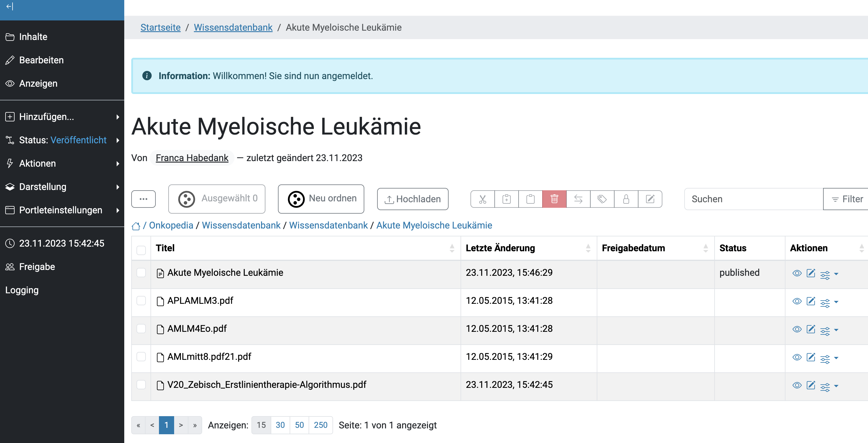Viewport: 868px width, 443px height.
Task: Open actions dropdown for AMLmitt8.pdf21.pdf row
Action: pyautogui.click(x=829, y=359)
